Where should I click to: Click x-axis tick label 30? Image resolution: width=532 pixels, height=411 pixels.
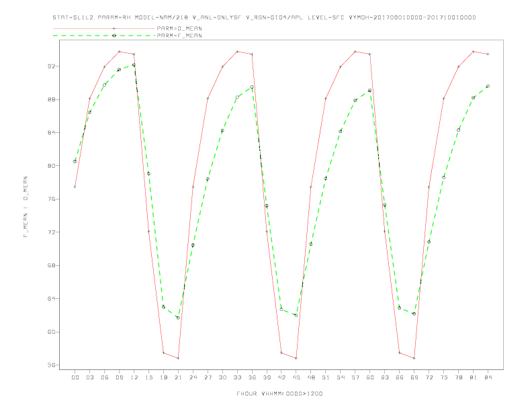[x=222, y=377]
